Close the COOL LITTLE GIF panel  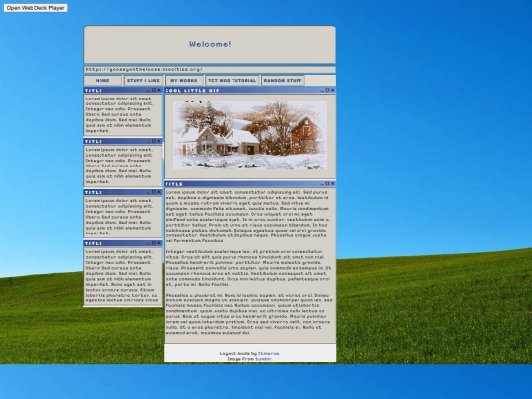[333, 90]
